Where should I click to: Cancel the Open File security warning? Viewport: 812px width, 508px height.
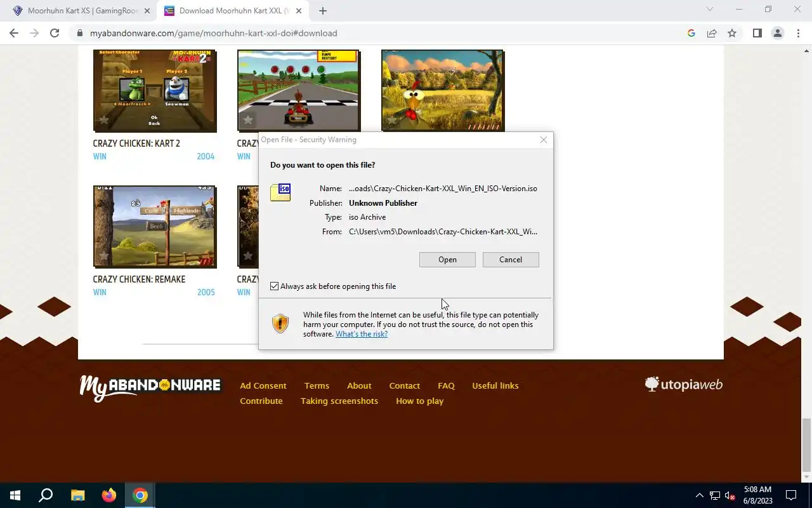tap(511, 260)
